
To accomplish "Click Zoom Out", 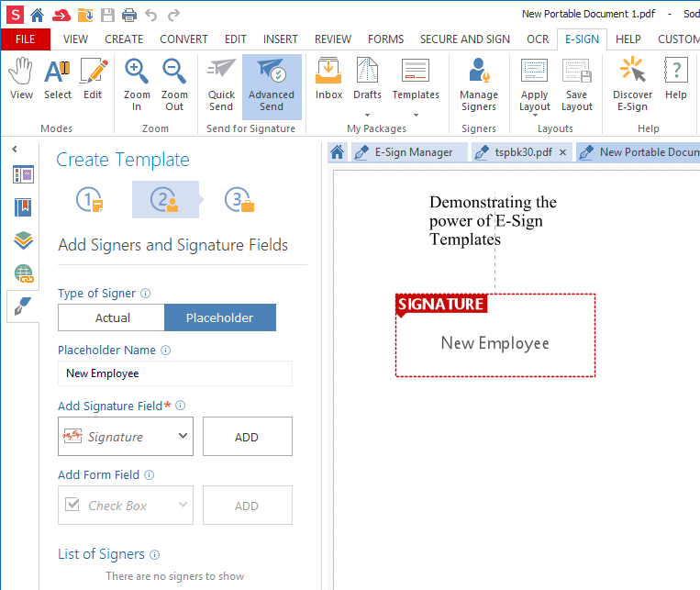I will [174, 84].
